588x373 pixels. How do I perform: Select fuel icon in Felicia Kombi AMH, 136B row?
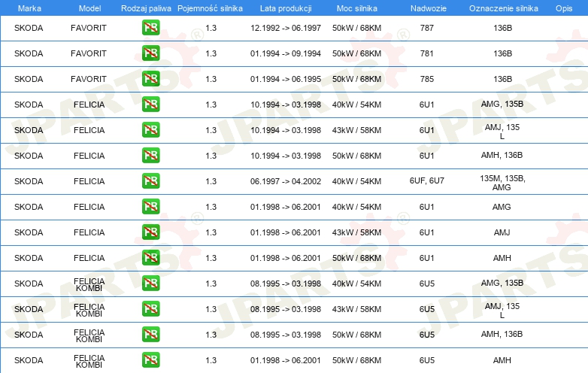pyautogui.click(x=150, y=335)
